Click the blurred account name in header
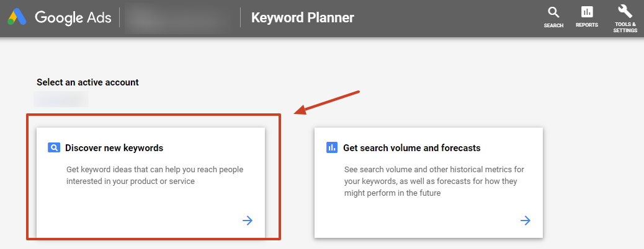Screen dimensions: 644x249 click(x=180, y=19)
